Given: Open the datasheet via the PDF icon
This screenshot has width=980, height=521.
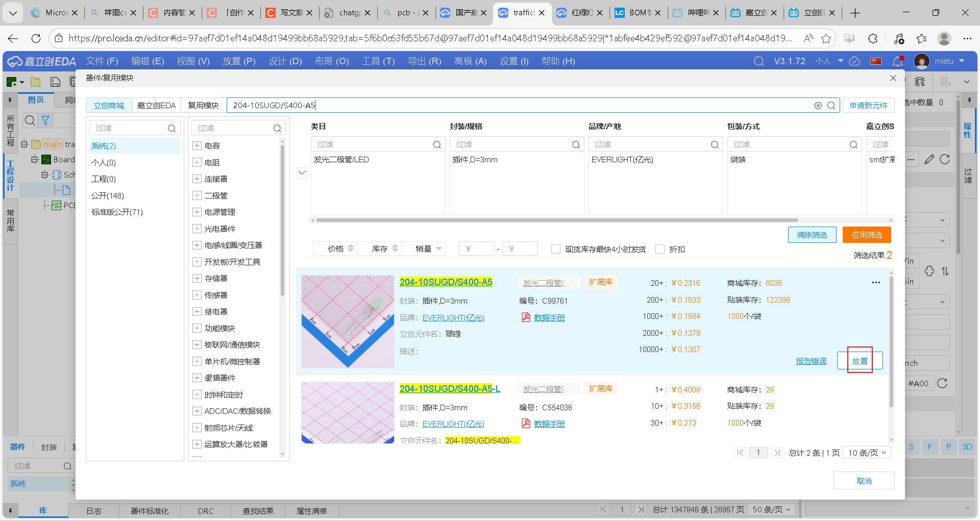Looking at the screenshot, I should pyautogui.click(x=526, y=317).
